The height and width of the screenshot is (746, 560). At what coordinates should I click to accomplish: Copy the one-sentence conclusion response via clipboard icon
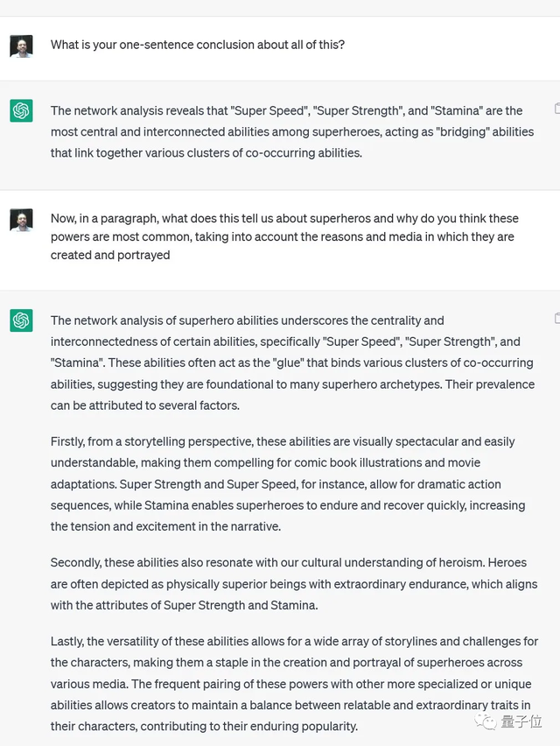[x=556, y=109]
